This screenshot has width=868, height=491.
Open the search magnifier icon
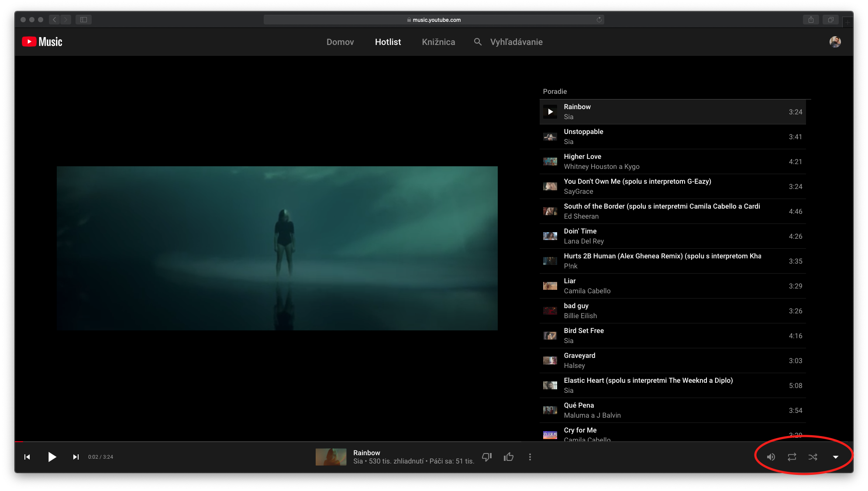tap(478, 42)
